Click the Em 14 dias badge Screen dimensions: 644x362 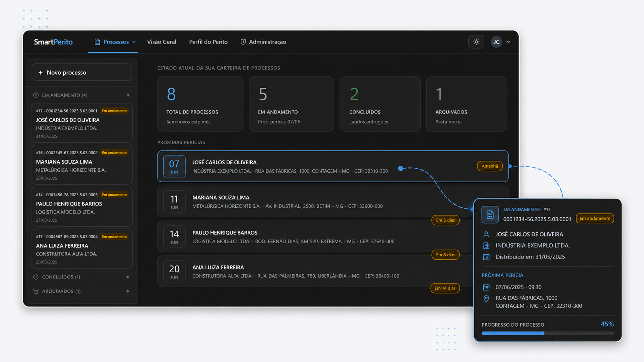tap(445, 288)
